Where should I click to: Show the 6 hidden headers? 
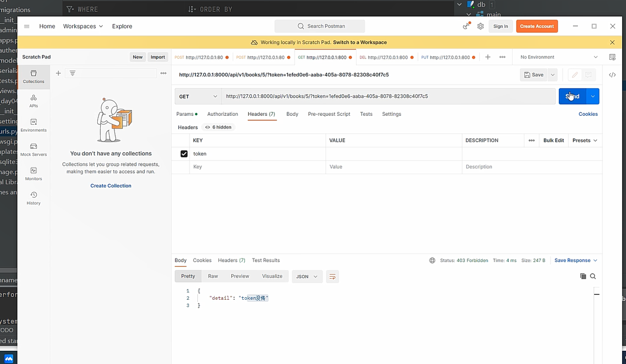[218, 127]
